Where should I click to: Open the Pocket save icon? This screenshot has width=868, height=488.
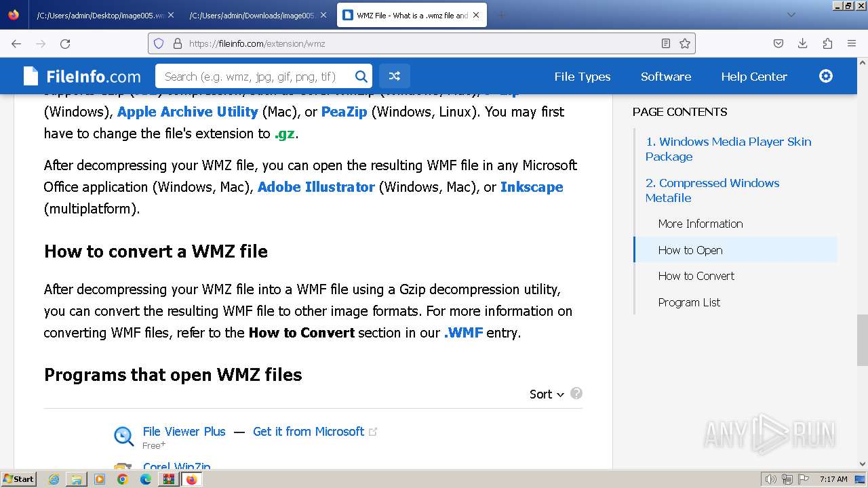click(x=778, y=43)
